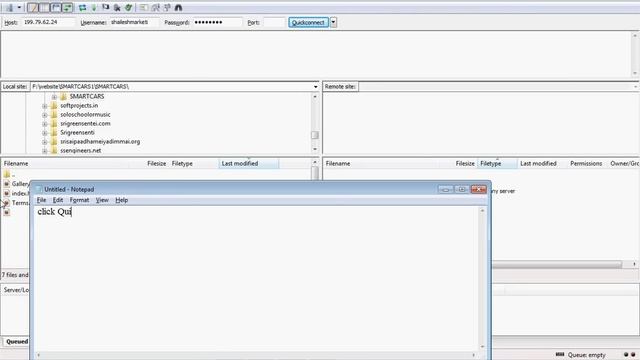Click the binoculars file search icon
The width and height of the screenshot is (640, 360).
tap(178, 8)
